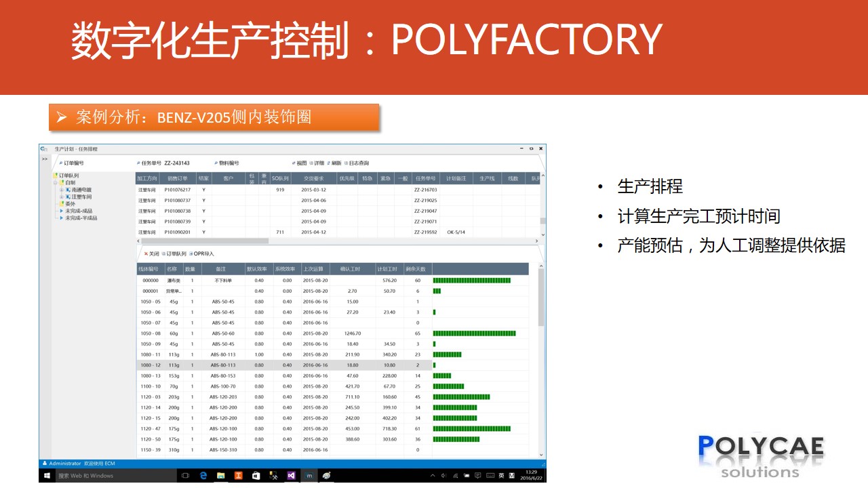Open the clock showing 13:29

point(532,476)
